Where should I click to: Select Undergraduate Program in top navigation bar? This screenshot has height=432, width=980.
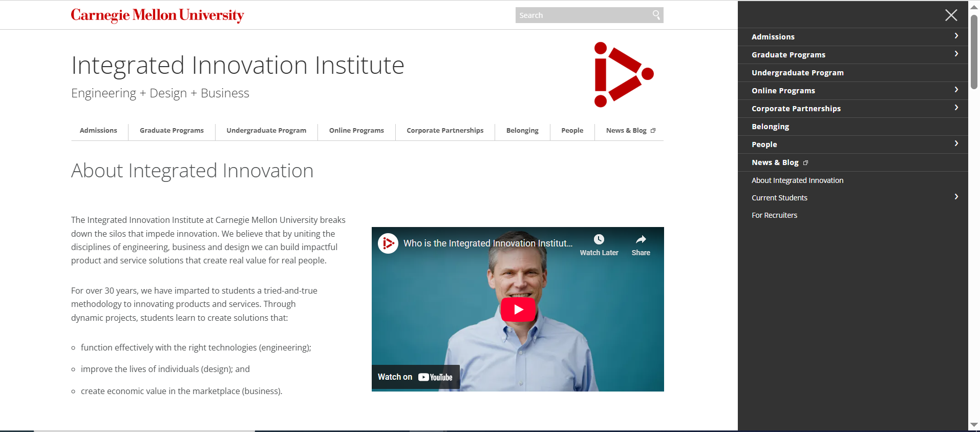[x=266, y=131]
